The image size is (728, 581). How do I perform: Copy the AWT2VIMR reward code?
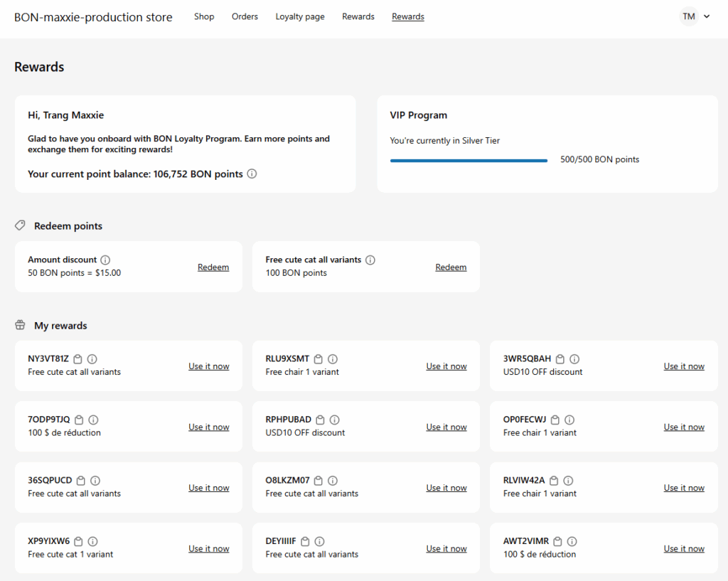[557, 541]
